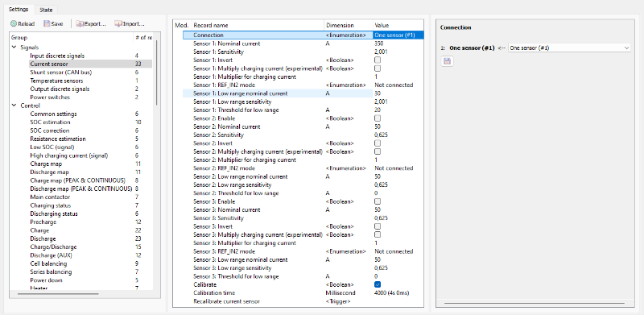Viewport: 644px width, 315px height.
Task: Click save icon under Connection dropdown
Action: [448, 61]
